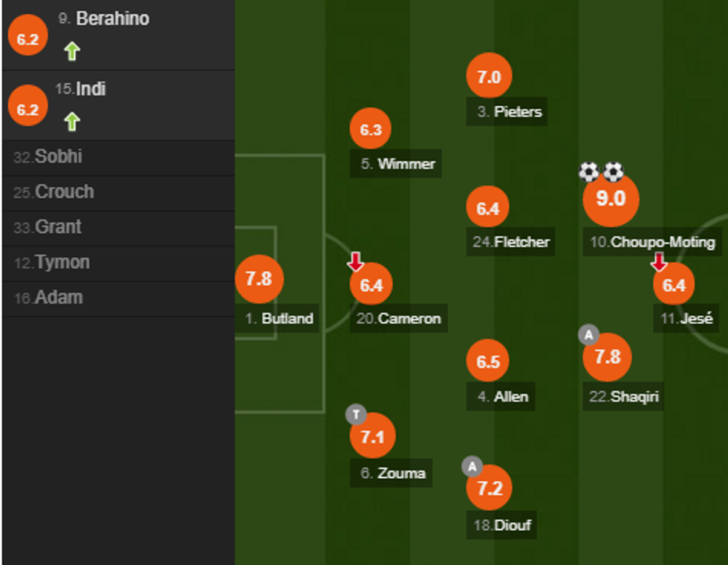Open the Zouma player name label
The height and width of the screenshot is (565, 728).
(x=390, y=473)
